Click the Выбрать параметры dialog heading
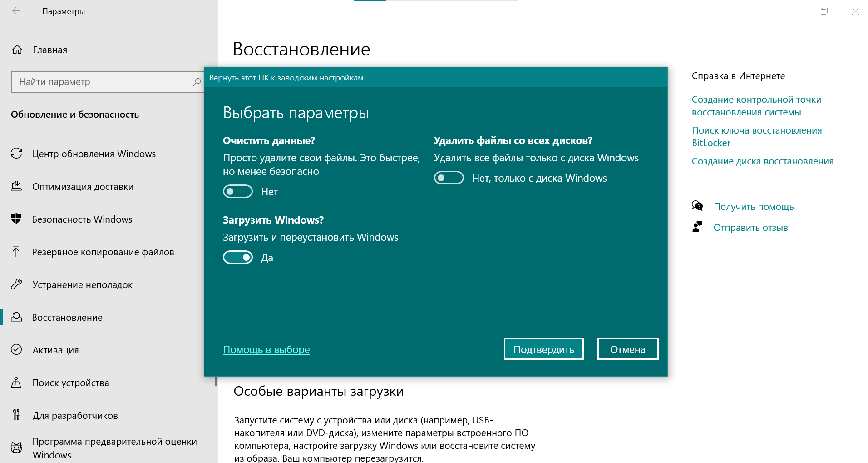This screenshot has height=463, width=868. (296, 113)
